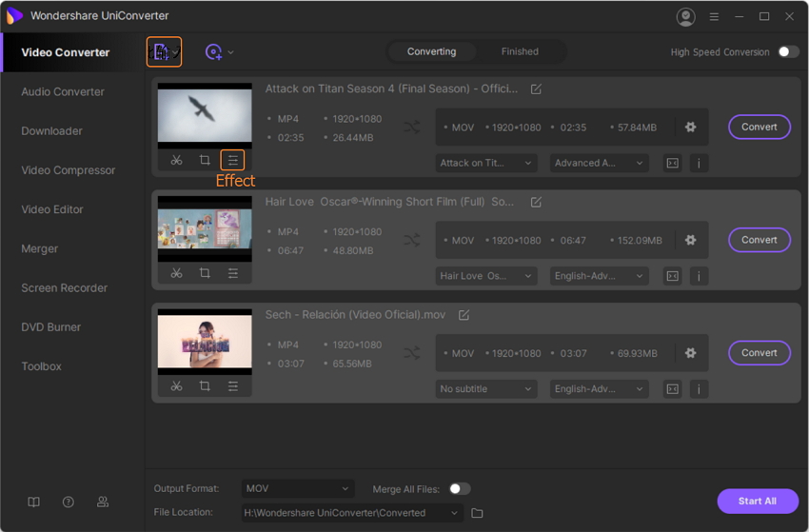The height and width of the screenshot is (532, 809).
Task: Open the File Location path dropdown
Action: click(352, 513)
